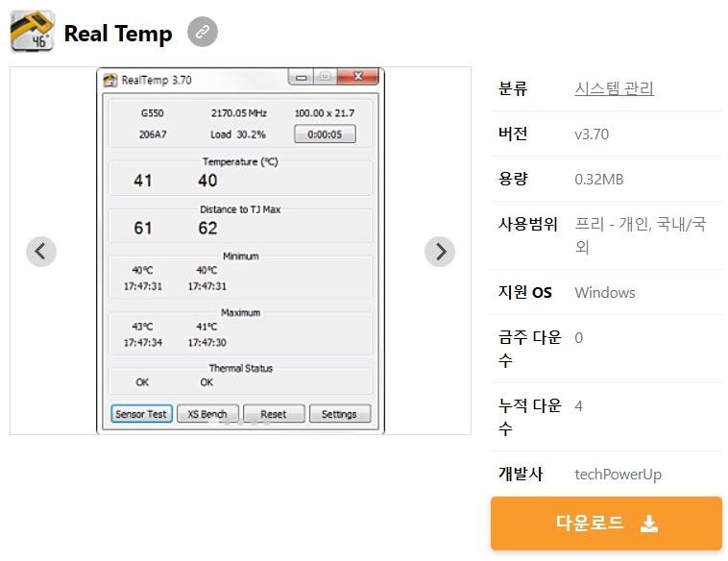
Task: Show next screenshot with right arrow
Action: point(440,252)
